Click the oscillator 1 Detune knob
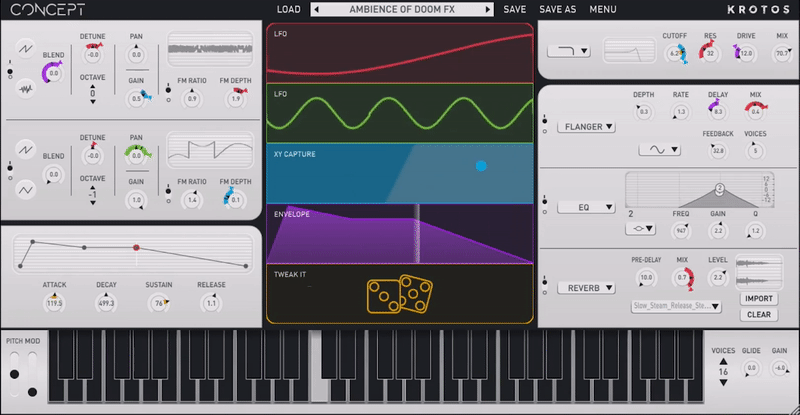The image size is (800, 415). (93, 55)
